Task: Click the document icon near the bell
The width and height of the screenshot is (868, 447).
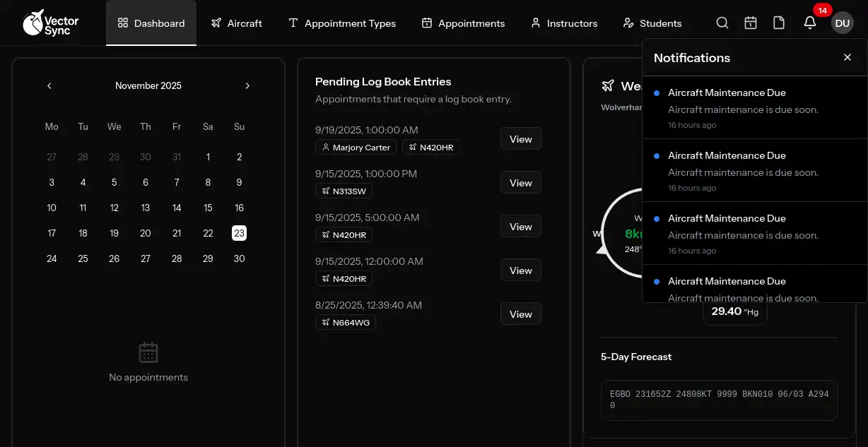Action: click(x=779, y=23)
